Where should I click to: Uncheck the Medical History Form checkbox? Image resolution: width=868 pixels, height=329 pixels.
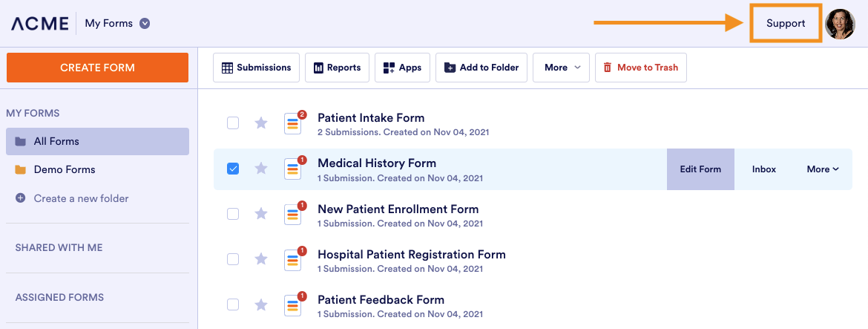(x=233, y=169)
